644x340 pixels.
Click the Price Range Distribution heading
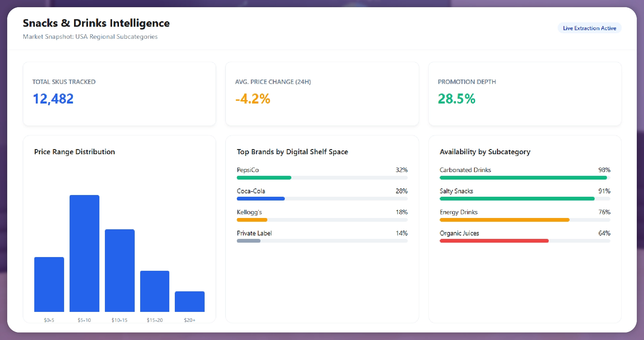74,152
